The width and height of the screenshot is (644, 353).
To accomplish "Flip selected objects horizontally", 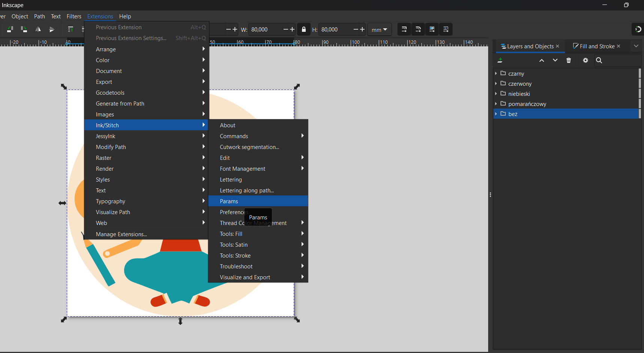I will [x=38, y=29].
